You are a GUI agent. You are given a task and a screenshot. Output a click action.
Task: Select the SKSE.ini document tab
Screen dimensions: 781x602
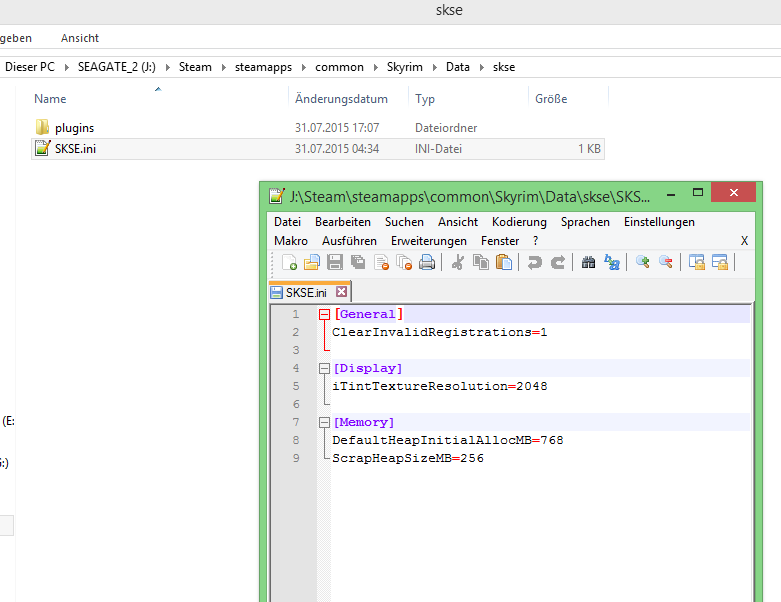point(309,292)
